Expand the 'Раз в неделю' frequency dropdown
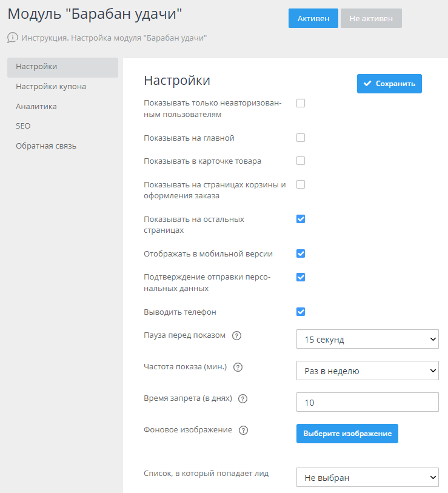 [x=367, y=371]
